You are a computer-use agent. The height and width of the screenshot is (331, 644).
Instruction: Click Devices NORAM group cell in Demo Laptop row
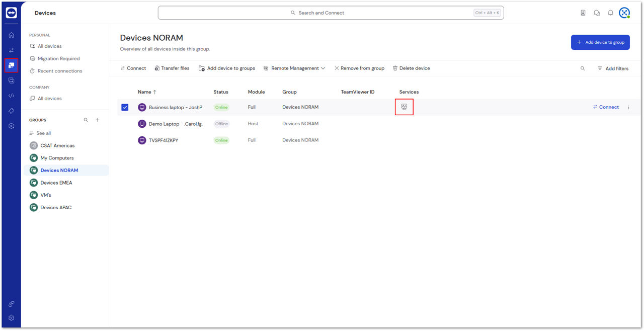(300, 124)
